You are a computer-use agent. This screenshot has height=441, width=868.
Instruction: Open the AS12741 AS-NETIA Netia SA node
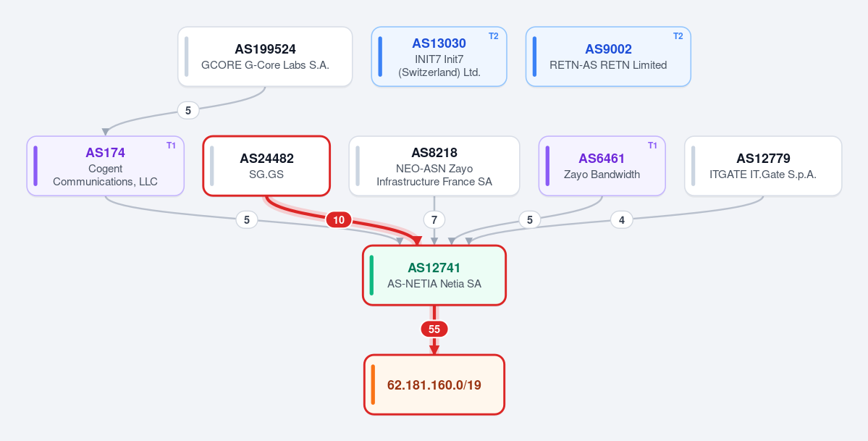tap(434, 275)
